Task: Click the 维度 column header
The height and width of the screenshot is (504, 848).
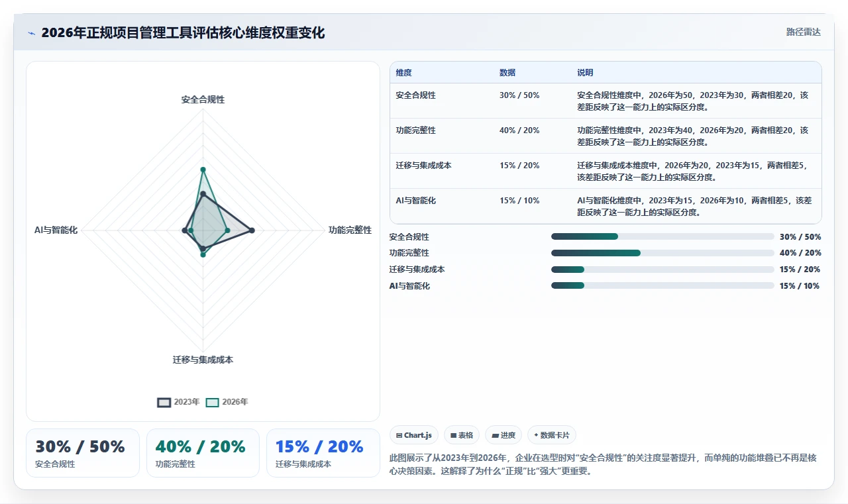Action: (404, 73)
